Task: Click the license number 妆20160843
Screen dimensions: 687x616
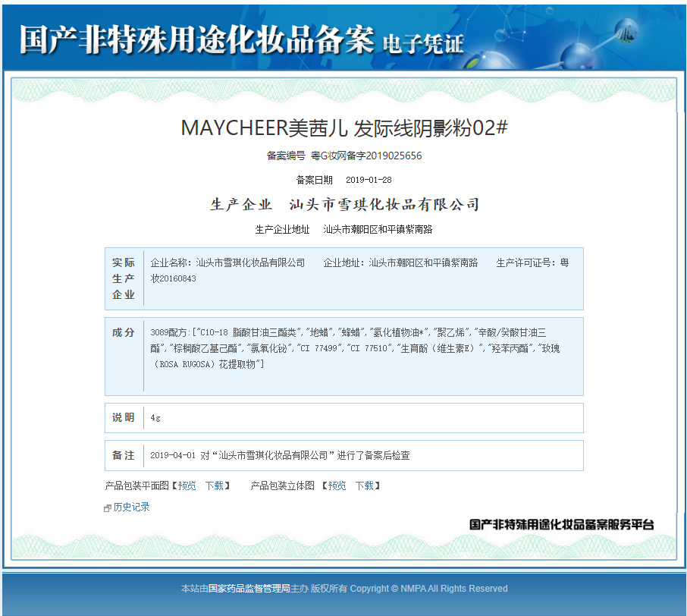Action: click(173, 278)
